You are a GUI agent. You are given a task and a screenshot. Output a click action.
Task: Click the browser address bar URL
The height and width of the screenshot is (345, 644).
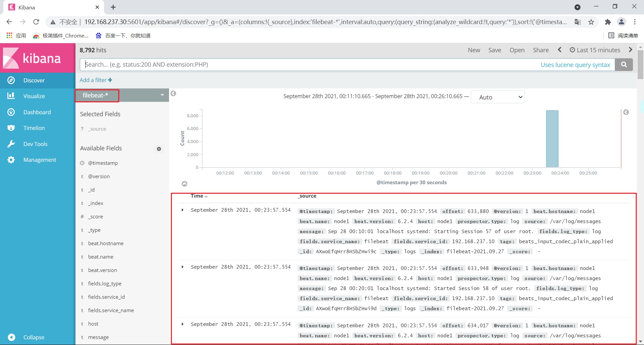tap(325, 22)
